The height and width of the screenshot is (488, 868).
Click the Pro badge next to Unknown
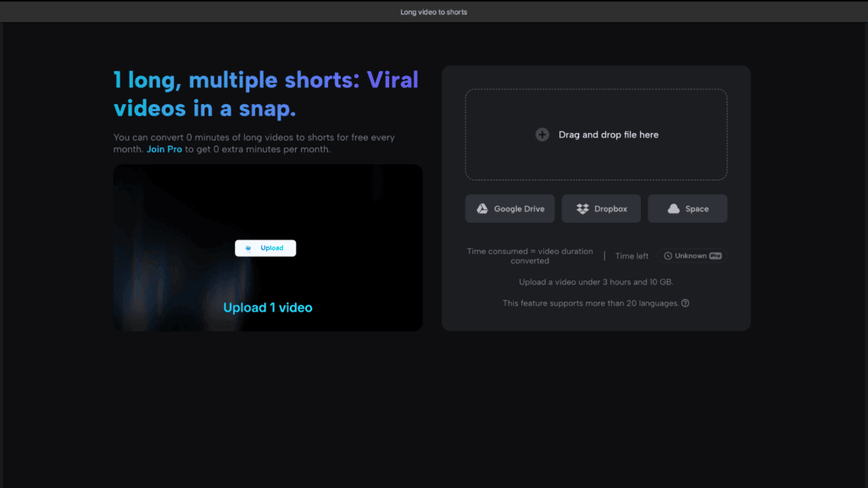coord(715,256)
